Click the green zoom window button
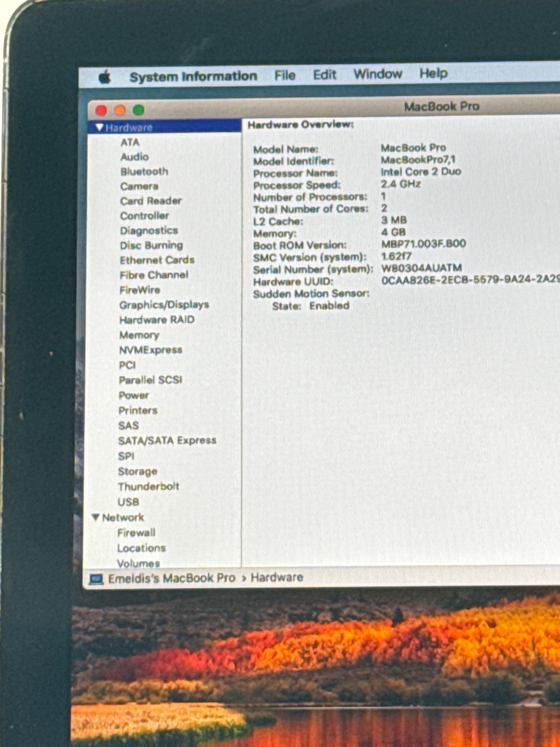560x747 pixels. click(x=138, y=110)
